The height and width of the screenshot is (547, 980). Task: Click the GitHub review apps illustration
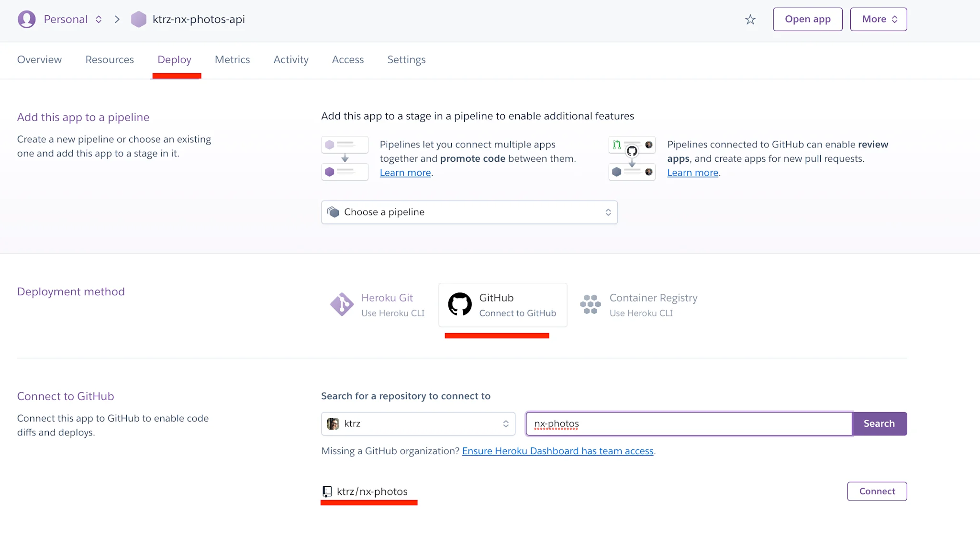tap(632, 158)
